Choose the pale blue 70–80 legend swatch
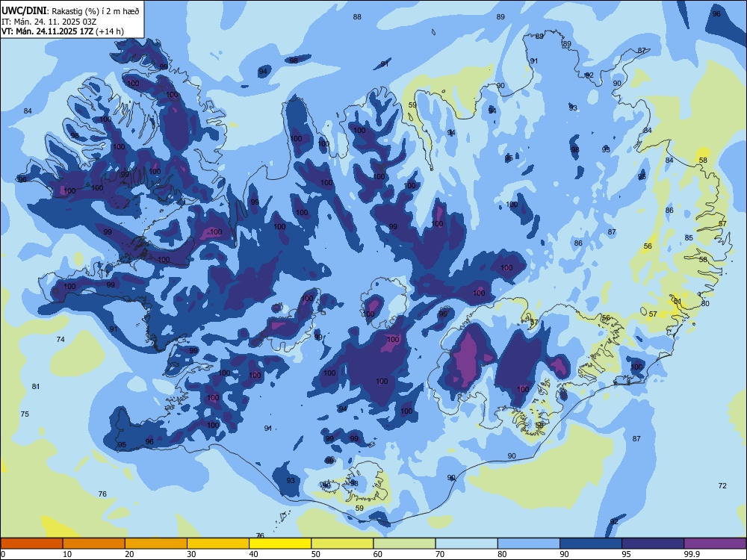The width and height of the screenshot is (747, 560). tap(466, 544)
